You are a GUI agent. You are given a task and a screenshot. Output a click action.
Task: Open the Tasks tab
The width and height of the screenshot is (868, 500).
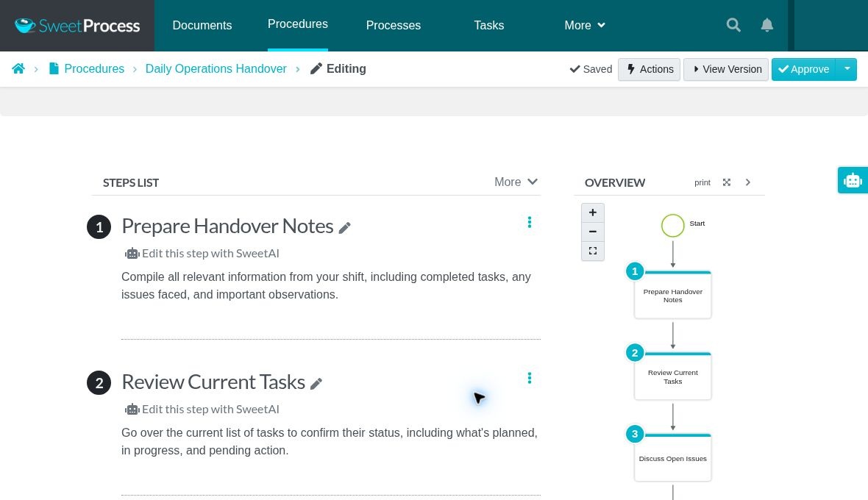coord(489,26)
